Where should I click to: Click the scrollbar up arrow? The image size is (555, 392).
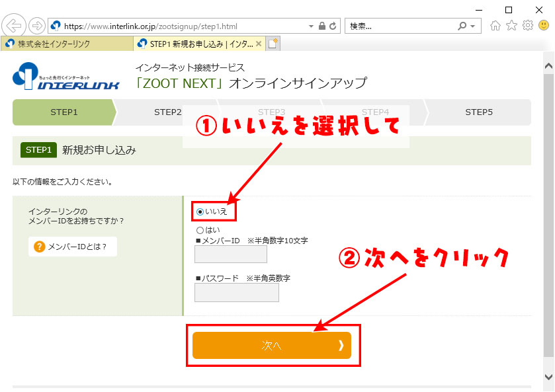tap(548, 66)
